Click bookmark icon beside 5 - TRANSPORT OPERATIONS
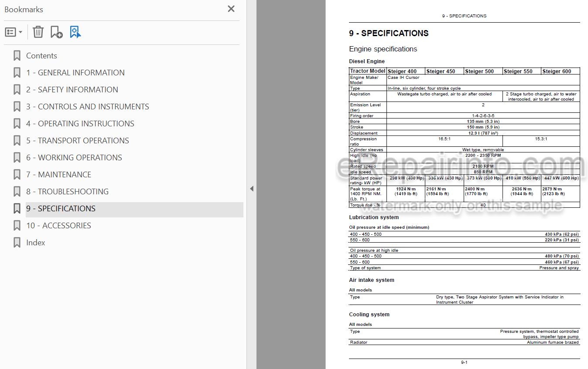 (x=17, y=141)
